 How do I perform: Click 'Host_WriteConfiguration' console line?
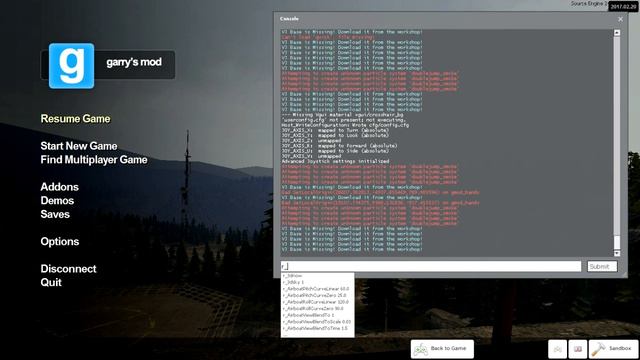[x=345, y=125]
